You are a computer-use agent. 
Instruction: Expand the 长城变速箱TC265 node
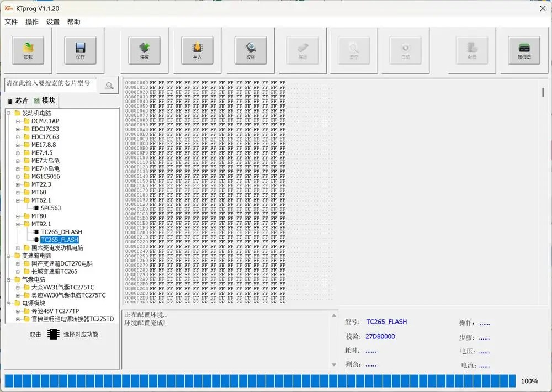tap(18, 272)
